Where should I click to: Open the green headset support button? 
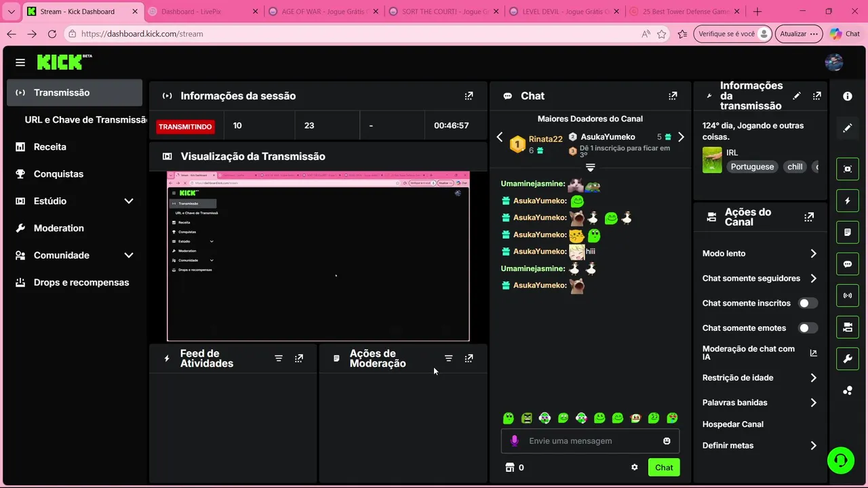pos(841,460)
